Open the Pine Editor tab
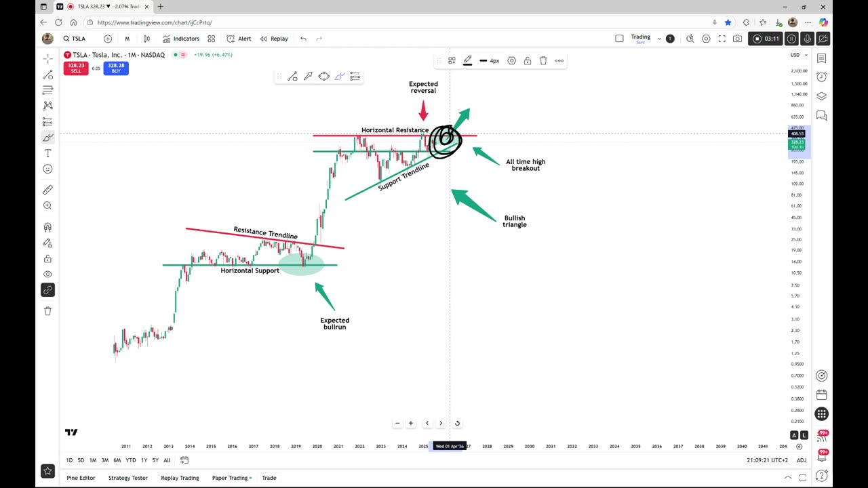Image resolution: width=868 pixels, height=488 pixels. coord(81,478)
